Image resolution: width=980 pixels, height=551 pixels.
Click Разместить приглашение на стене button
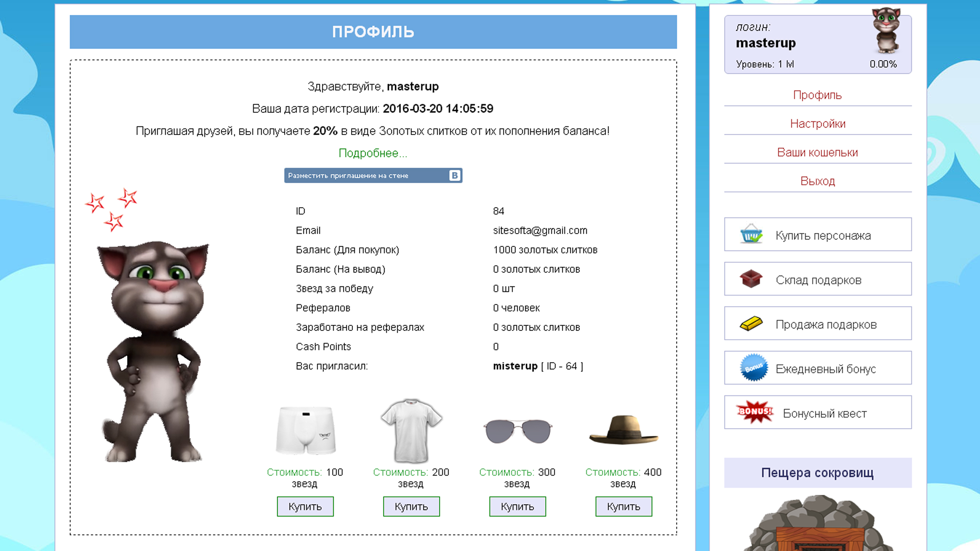[x=373, y=175]
